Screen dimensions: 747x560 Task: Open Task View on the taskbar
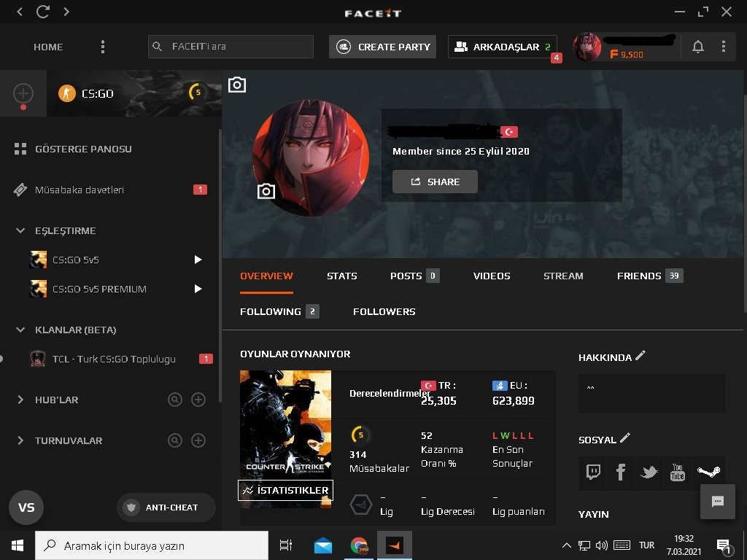tap(286, 545)
